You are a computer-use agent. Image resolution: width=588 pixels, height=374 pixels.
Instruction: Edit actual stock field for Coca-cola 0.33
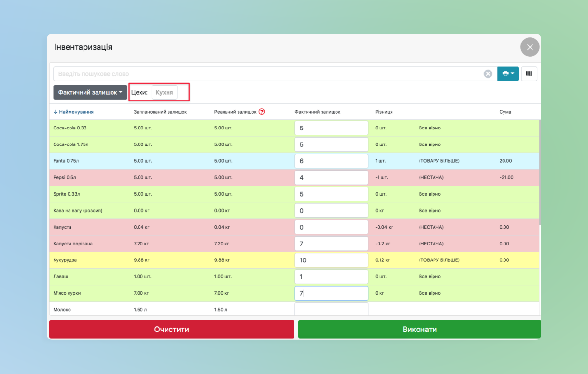tap(331, 128)
